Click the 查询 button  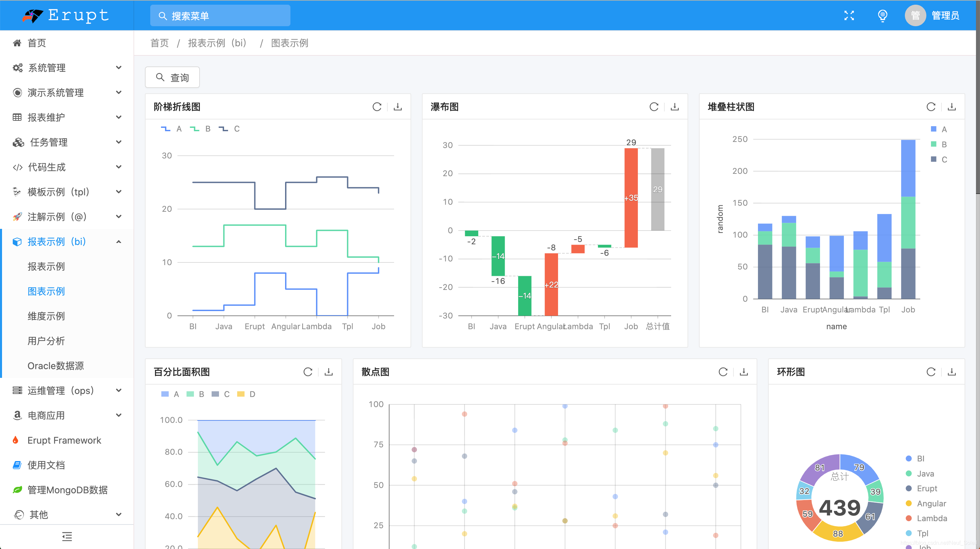(172, 77)
